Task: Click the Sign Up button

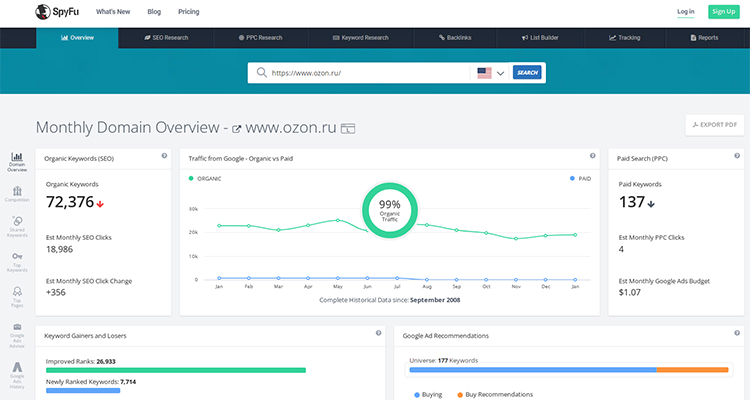Action: (724, 11)
